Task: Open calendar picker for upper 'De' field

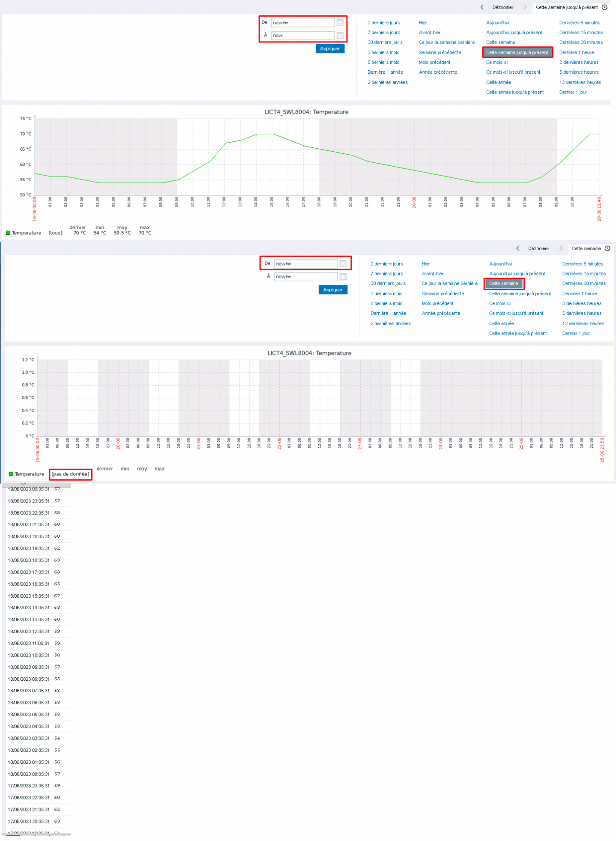Action: tap(340, 23)
